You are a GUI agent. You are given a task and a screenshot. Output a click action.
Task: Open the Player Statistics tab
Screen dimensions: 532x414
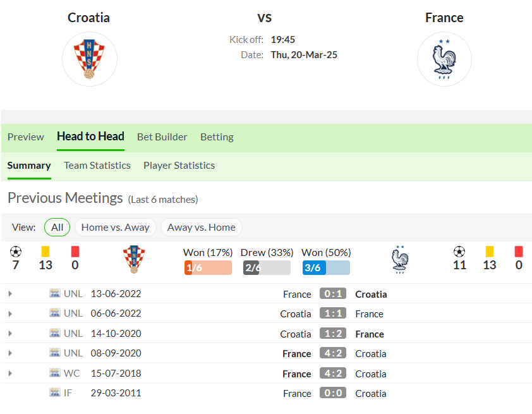click(x=179, y=165)
